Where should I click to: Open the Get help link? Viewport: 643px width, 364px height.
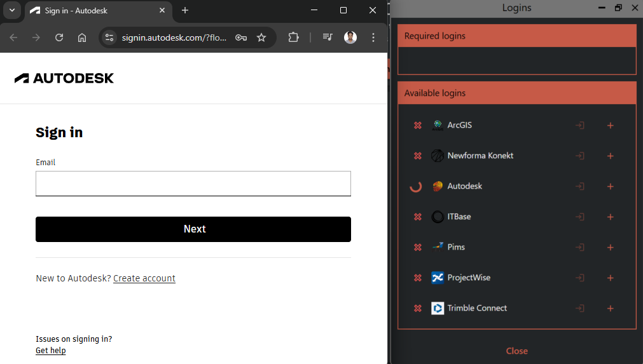(50, 351)
